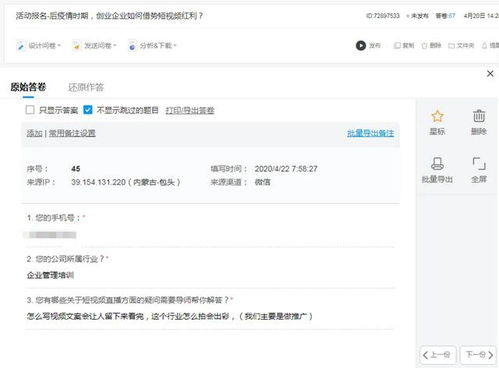Click the serial number 45
499x368 pixels.
click(76, 169)
